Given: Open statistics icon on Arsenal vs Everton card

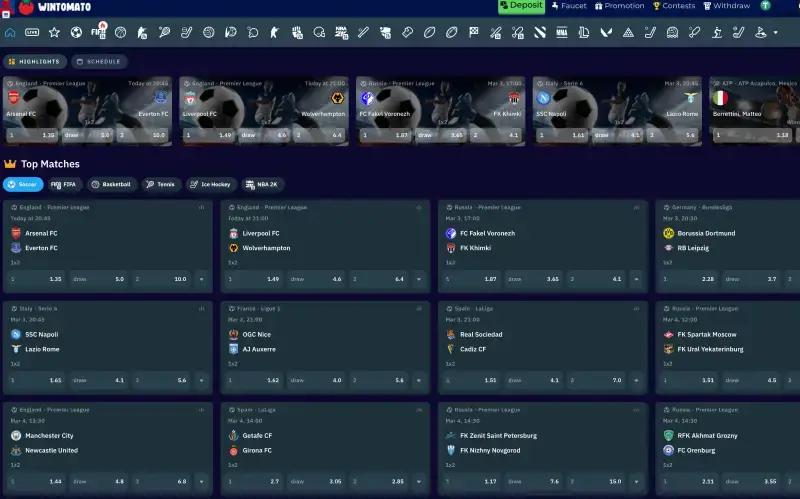Looking at the screenshot, I should tap(201, 207).
